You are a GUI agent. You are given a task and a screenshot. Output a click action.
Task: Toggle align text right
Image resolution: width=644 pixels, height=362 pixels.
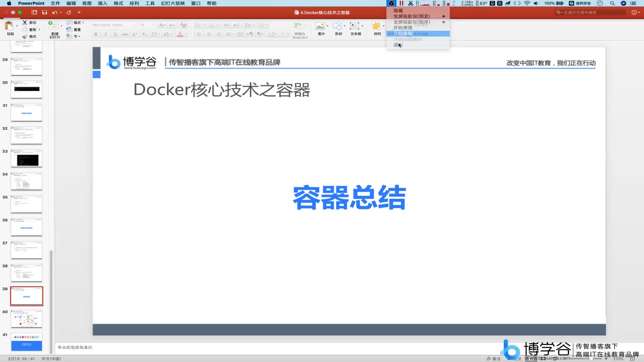click(x=218, y=34)
